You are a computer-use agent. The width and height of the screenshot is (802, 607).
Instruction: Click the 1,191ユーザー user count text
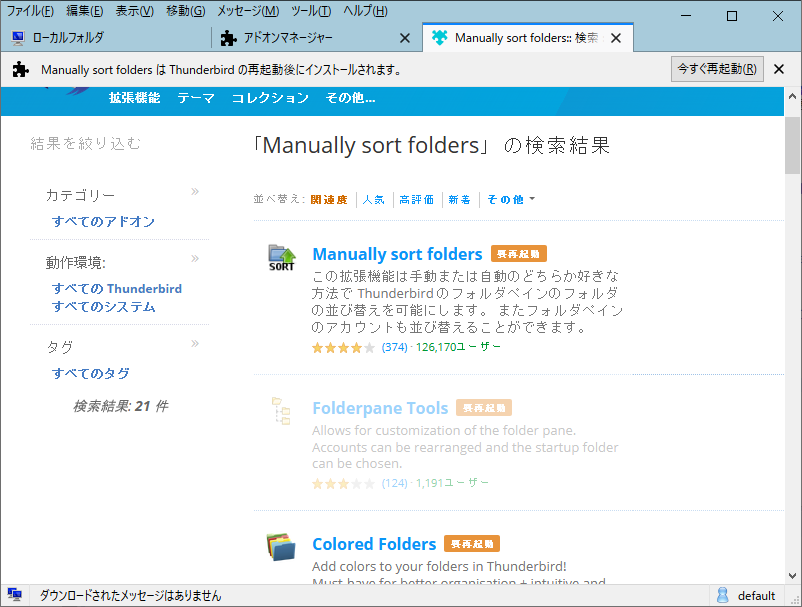(x=452, y=483)
